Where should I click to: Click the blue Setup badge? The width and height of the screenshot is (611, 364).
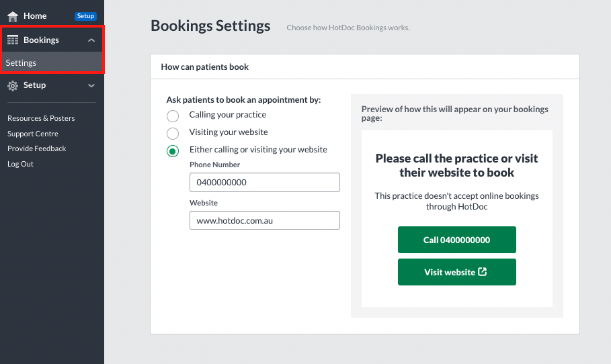pyautogui.click(x=85, y=16)
